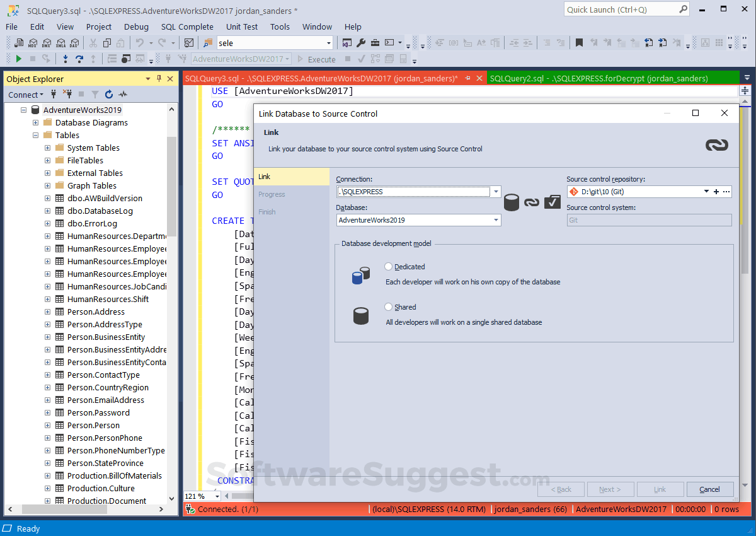Click the Cut icon on the toolbar
The image size is (756, 536).
[x=93, y=43]
